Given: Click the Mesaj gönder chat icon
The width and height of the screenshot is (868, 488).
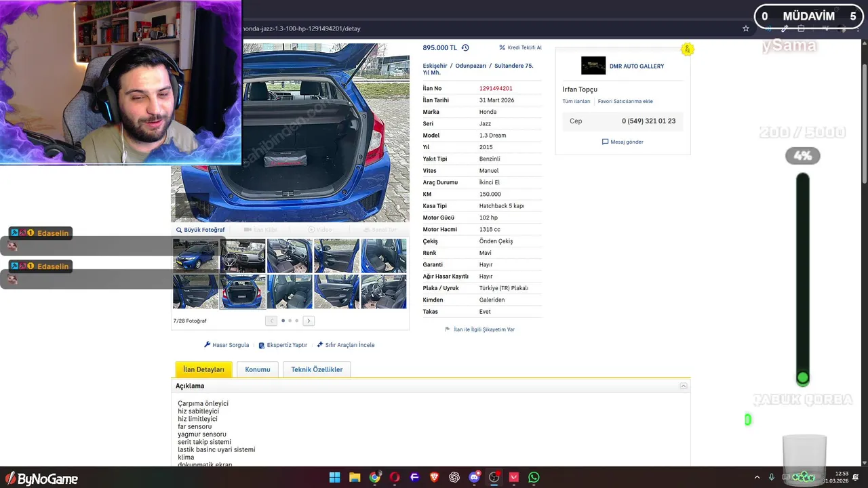Looking at the screenshot, I should pyautogui.click(x=605, y=142).
